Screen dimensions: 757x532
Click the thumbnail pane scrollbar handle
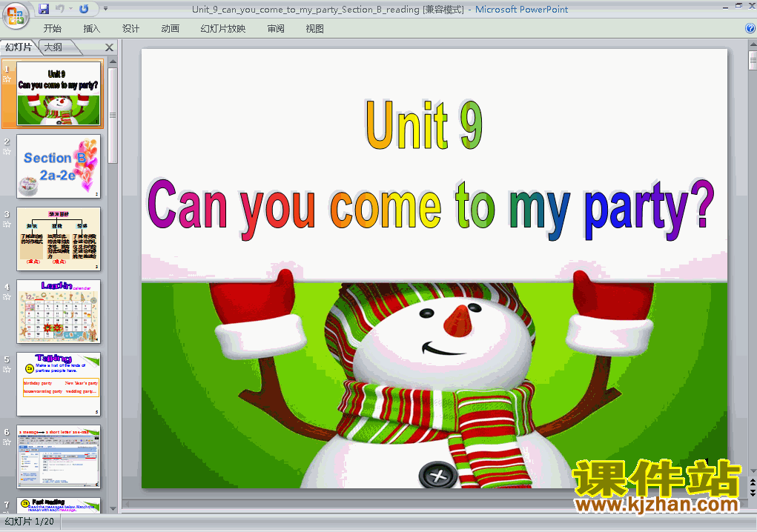point(113,116)
